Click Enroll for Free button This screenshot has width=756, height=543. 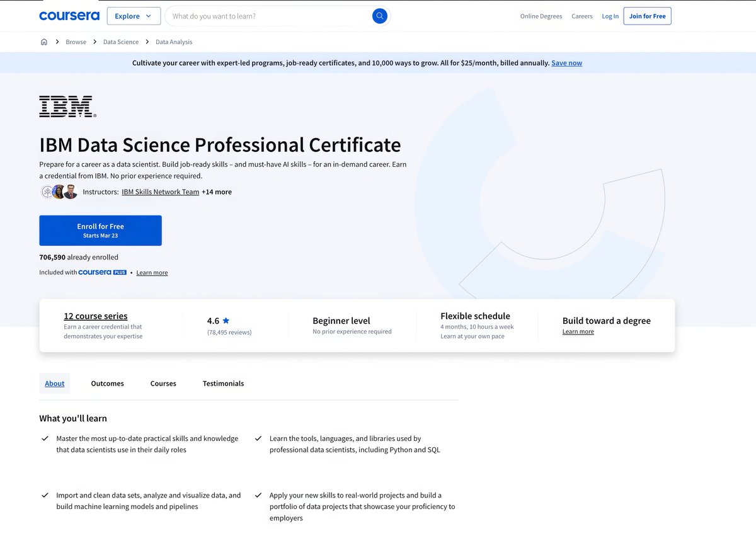click(x=100, y=231)
